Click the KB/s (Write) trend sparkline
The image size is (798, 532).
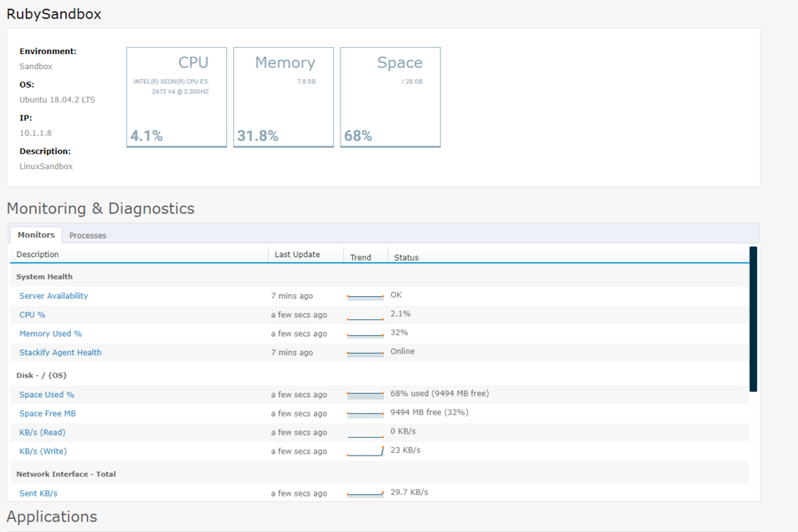[364, 451]
